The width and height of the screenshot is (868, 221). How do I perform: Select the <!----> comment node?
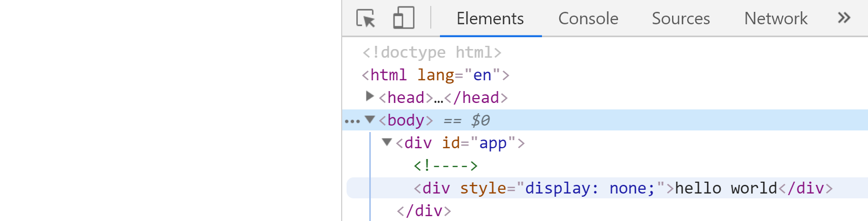(x=446, y=165)
